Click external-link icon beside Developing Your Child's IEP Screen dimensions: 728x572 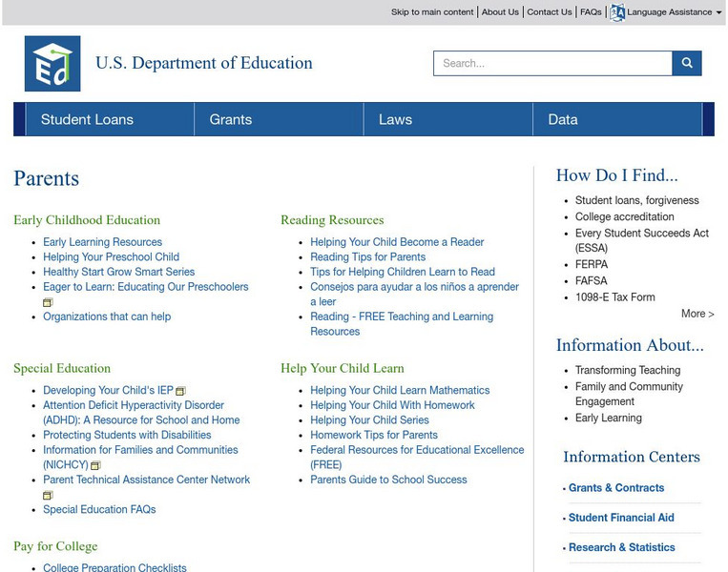(180, 391)
